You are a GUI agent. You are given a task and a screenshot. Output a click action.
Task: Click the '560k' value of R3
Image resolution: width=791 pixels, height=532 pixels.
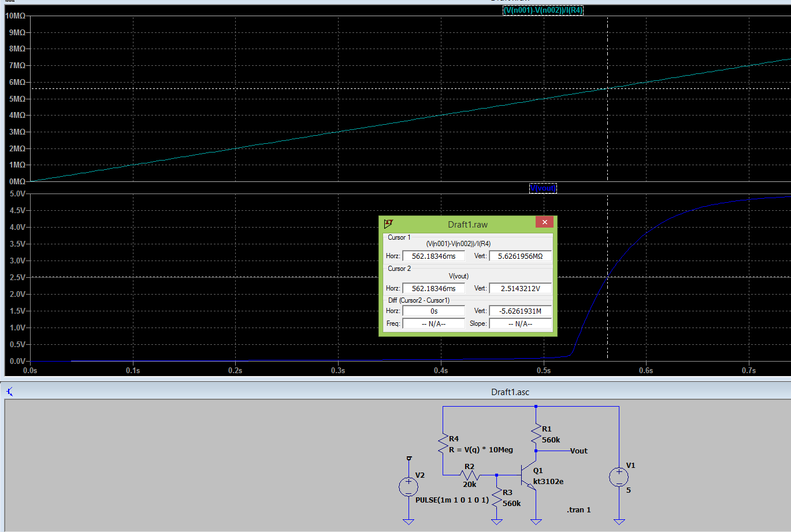pyautogui.click(x=511, y=503)
